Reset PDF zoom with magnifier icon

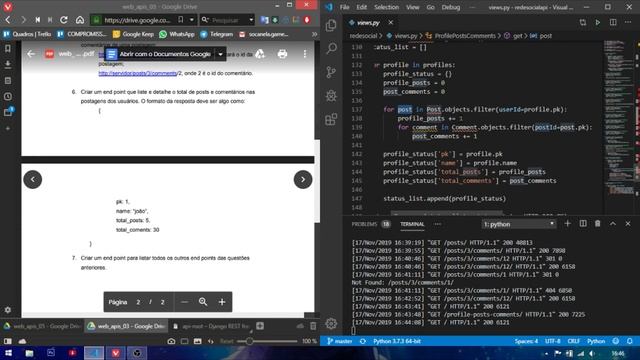[203, 302]
